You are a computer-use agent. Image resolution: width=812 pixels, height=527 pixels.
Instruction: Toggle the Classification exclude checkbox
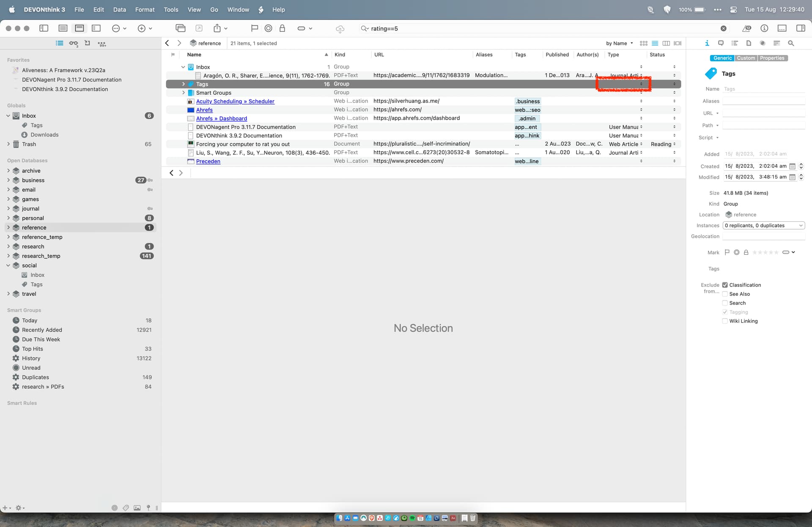pyautogui.click(x=725, y=285)
